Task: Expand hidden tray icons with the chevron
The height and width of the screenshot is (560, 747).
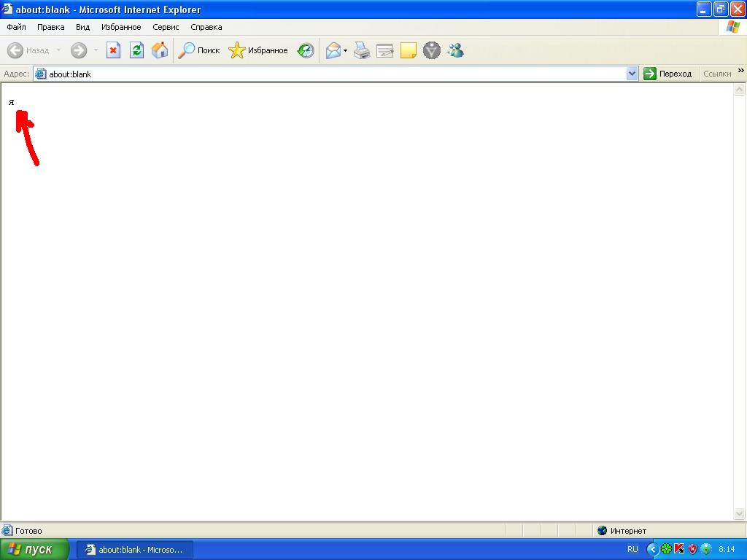Action: 653,549
